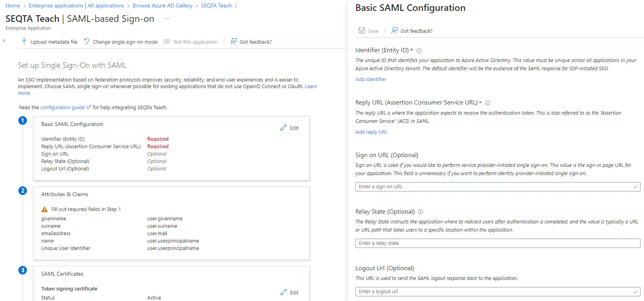The height and width of the screenshot is (301, 644).
Task: Click the Upload metadata file arrow icon
Action: pyautogui.click(x=24, y=42)
